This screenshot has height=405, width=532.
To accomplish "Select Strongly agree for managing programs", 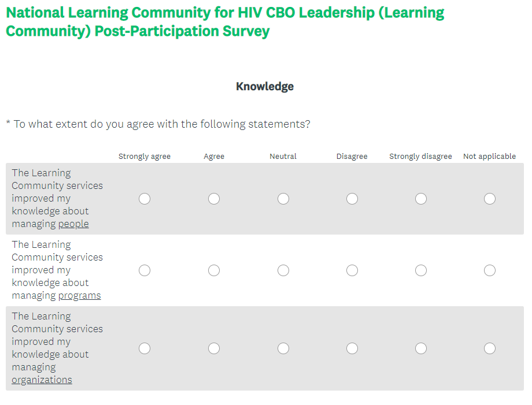I will [145, 270].
